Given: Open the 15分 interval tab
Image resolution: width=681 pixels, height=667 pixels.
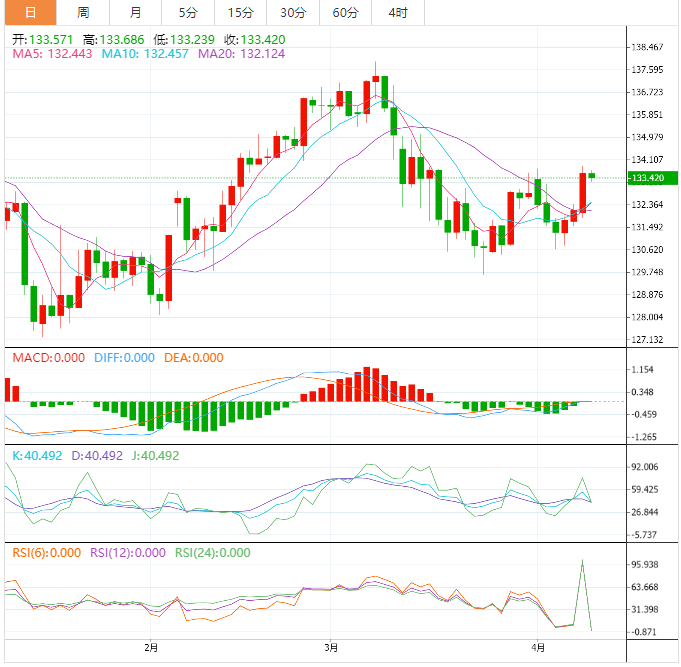Looking at the screenshot, I should click(241, 12).
